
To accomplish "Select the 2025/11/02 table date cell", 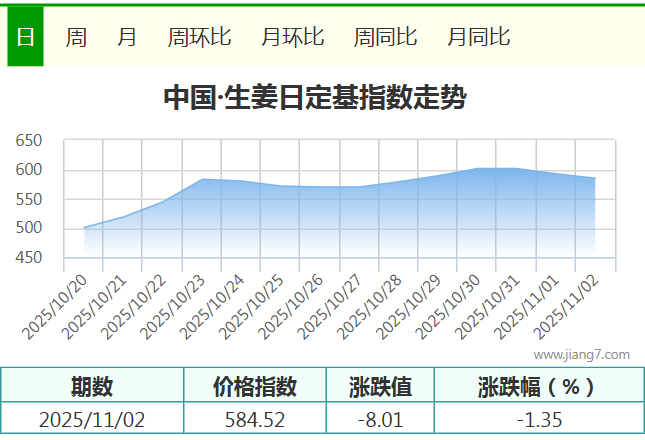I will click(92, 419).
